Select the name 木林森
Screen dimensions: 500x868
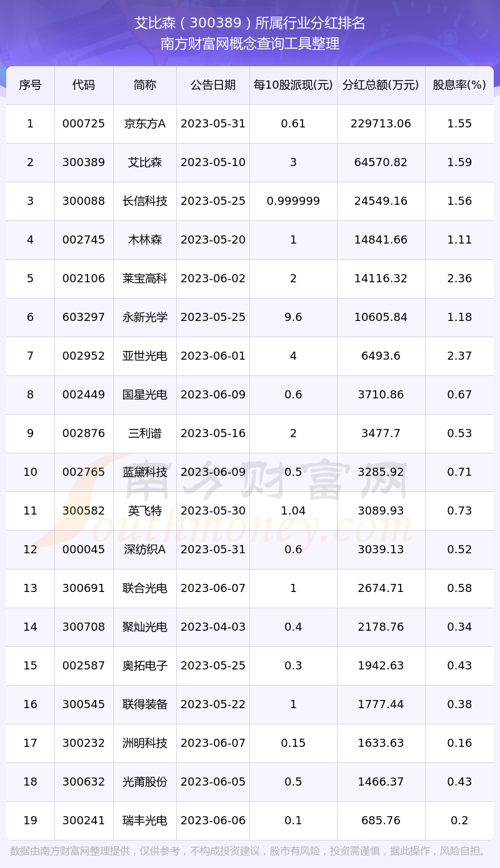(x=145, y=240)
